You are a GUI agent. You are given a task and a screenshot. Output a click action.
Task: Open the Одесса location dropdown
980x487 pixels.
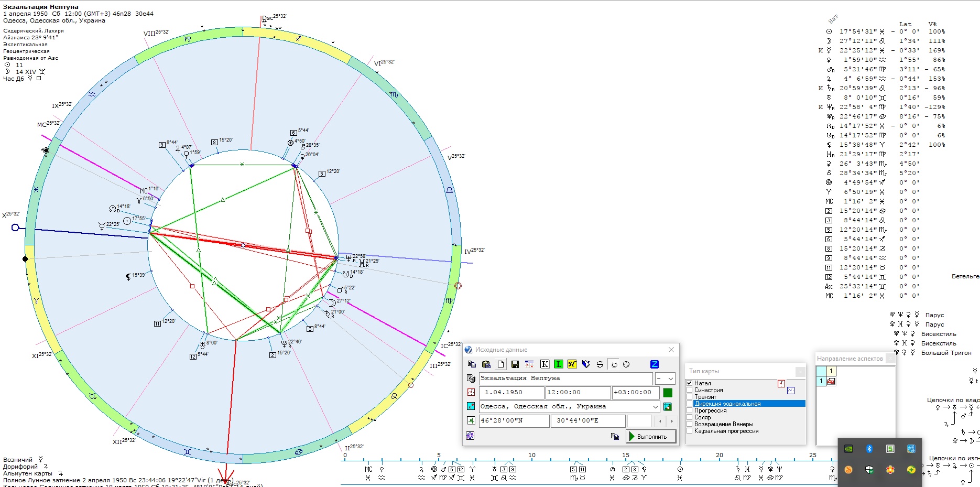coord(655,407)
